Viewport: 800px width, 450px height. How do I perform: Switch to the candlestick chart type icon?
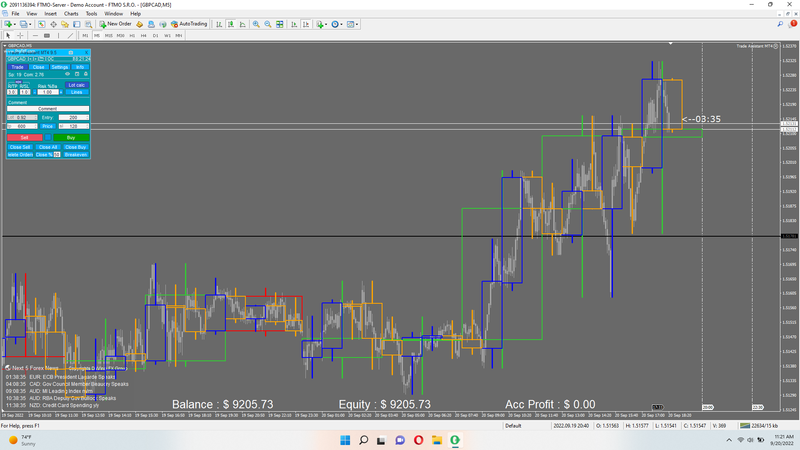233,23
